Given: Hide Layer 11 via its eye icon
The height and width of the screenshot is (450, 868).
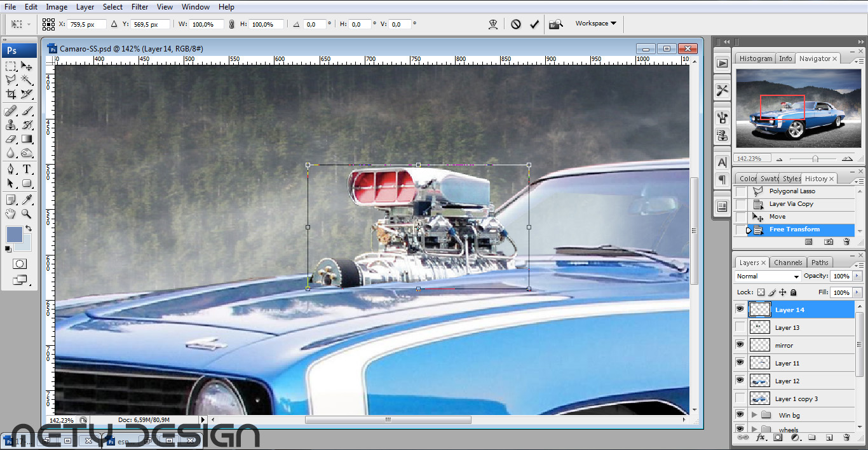Looking at the screenshot, I should pyautogui.click(x=740, y=362).
